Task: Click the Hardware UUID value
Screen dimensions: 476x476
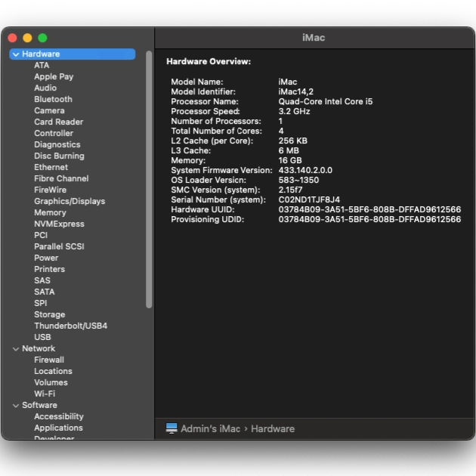Action: pos(369,209)
